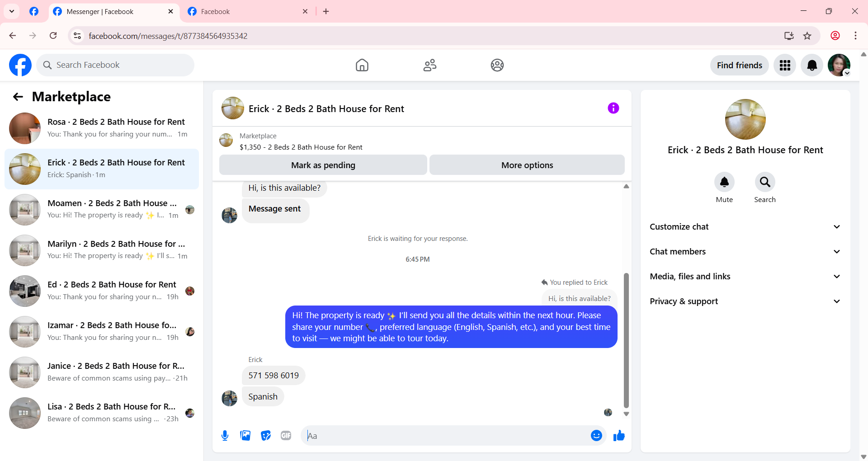Open the pinned Facebook tab

pos(34,11)
